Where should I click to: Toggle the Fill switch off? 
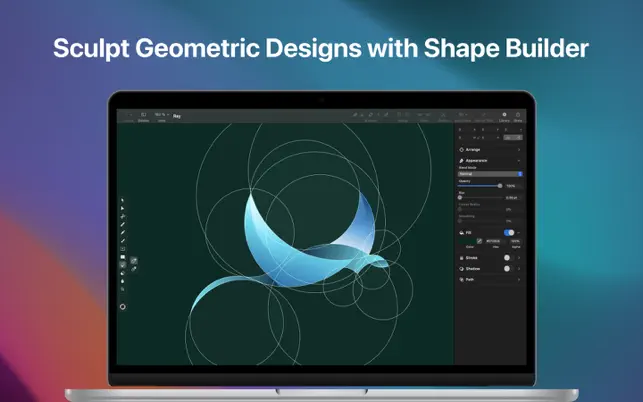coord(509,232)
